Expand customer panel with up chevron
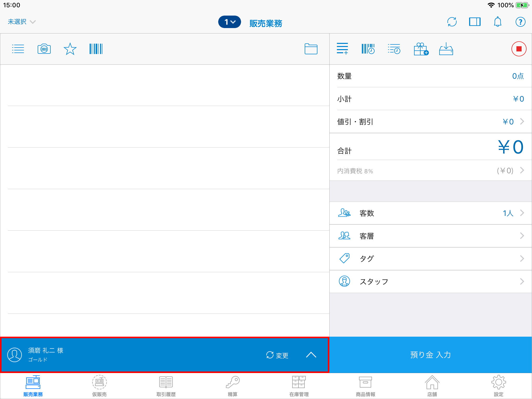Viewport: 532px width, 399px height. pos(311,355)
